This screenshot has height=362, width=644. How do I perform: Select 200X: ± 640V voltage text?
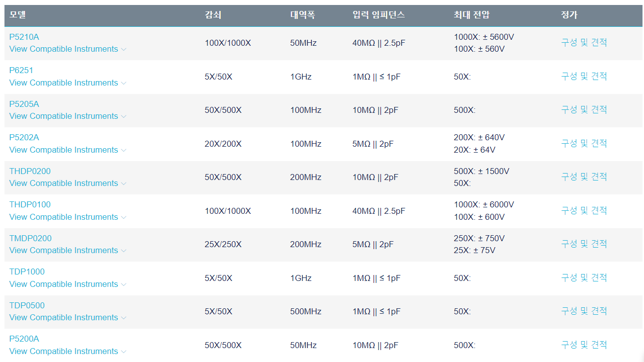click(x=479, y=137)
